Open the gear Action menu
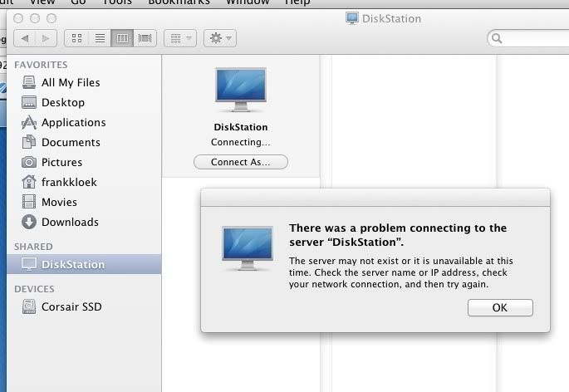The image size is (569, 392). click(x=220, y=38)
